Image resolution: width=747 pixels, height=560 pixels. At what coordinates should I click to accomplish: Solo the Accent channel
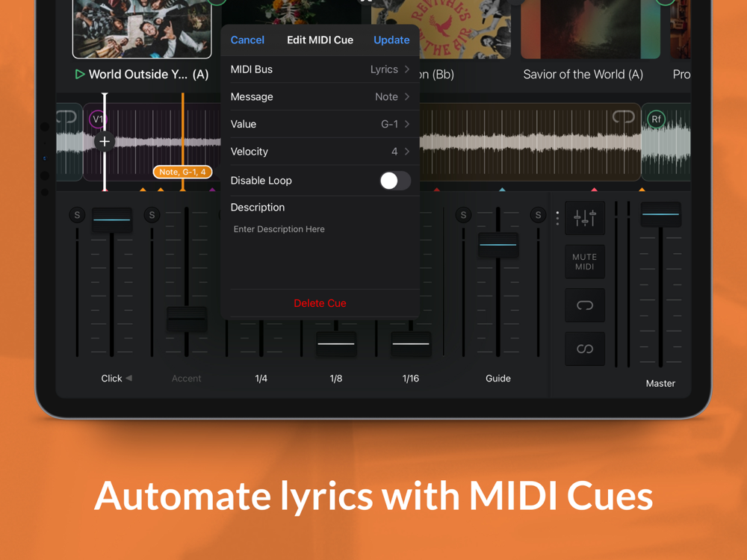152,215
